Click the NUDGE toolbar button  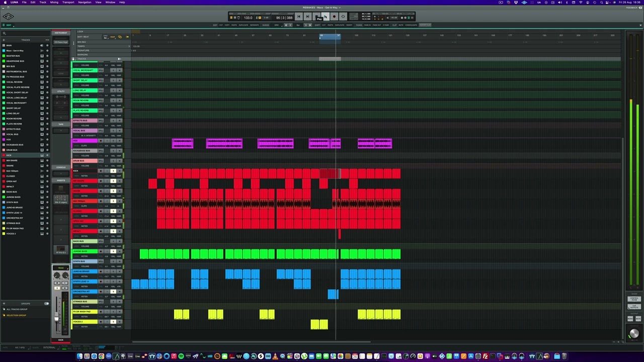266,25
